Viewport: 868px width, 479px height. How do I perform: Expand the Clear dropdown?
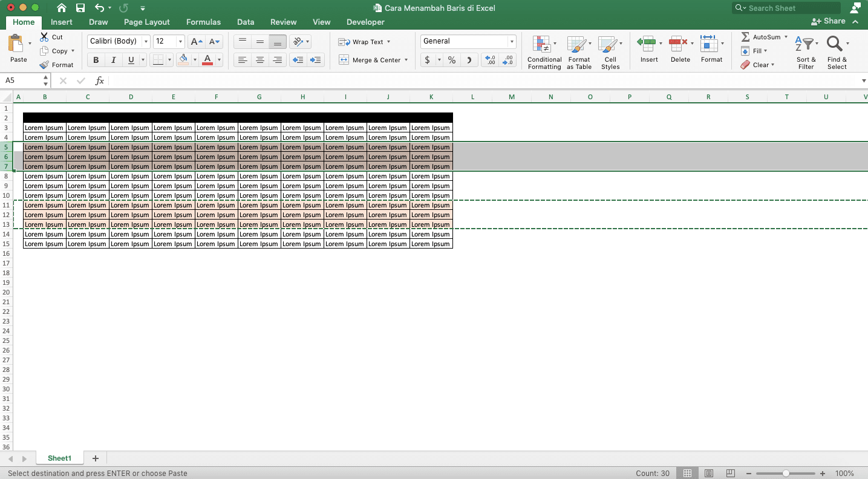pos(772,65)
